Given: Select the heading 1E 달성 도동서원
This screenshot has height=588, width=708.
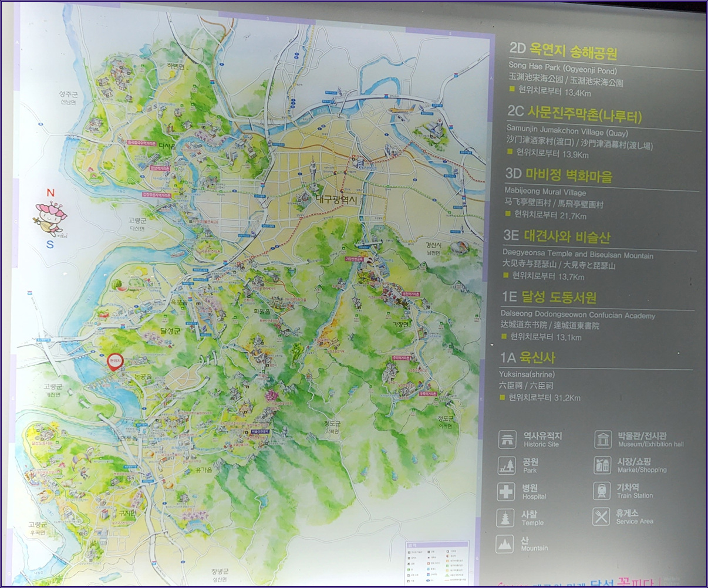Looking at the screenshot, I should (549, 298).
